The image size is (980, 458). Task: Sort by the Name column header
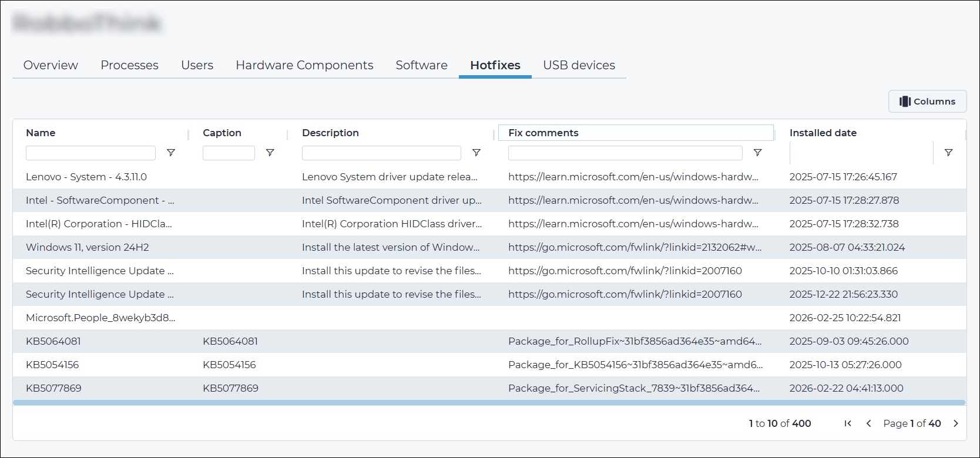click(x=41, y=133)
